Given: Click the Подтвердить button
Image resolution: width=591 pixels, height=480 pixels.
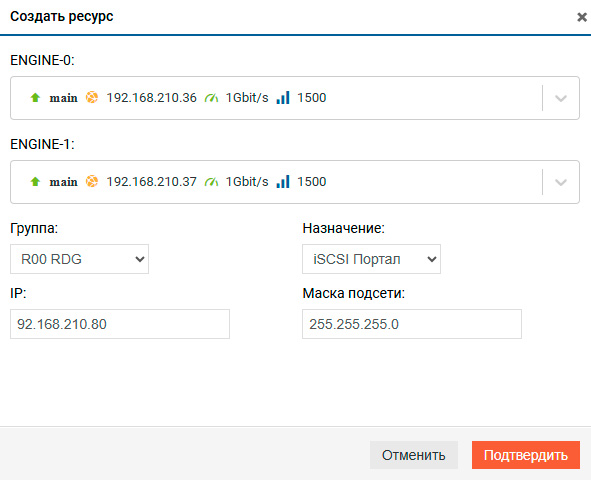Looking at the screenshot, I should [x=526, y=455].
